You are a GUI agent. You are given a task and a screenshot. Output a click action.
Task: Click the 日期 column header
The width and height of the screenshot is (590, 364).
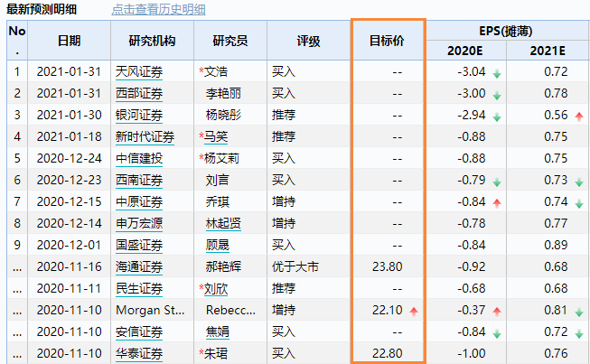(70, 41)
